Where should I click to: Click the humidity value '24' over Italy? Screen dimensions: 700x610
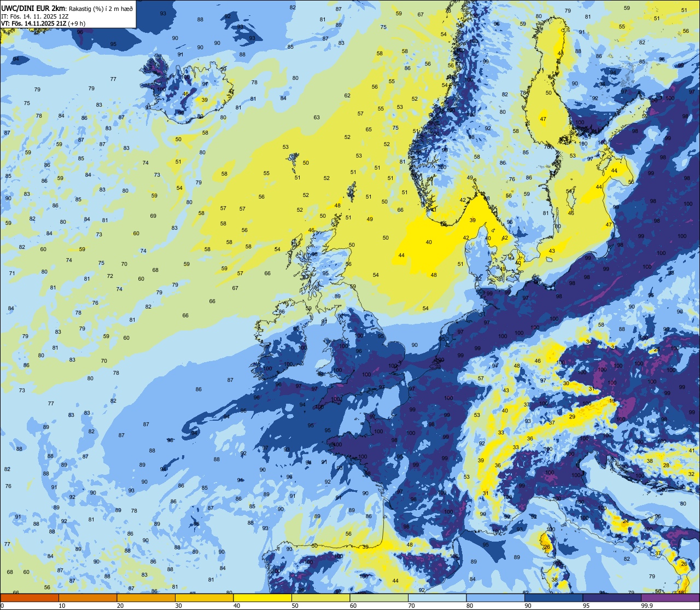[625, 521]
